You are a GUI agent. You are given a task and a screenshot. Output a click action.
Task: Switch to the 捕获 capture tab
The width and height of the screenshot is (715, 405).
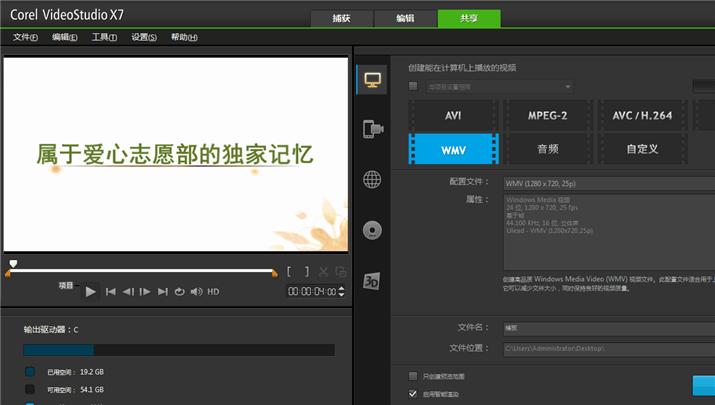click(342, 18)
